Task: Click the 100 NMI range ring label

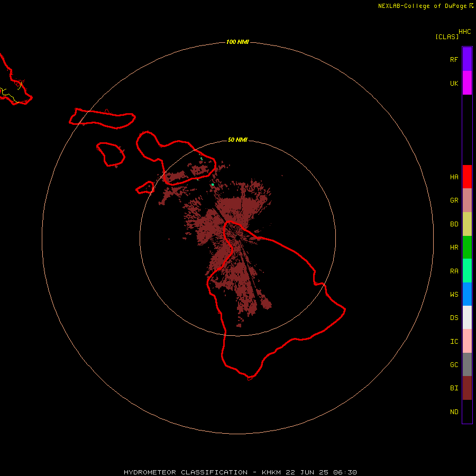Action: tap(237, 42)
